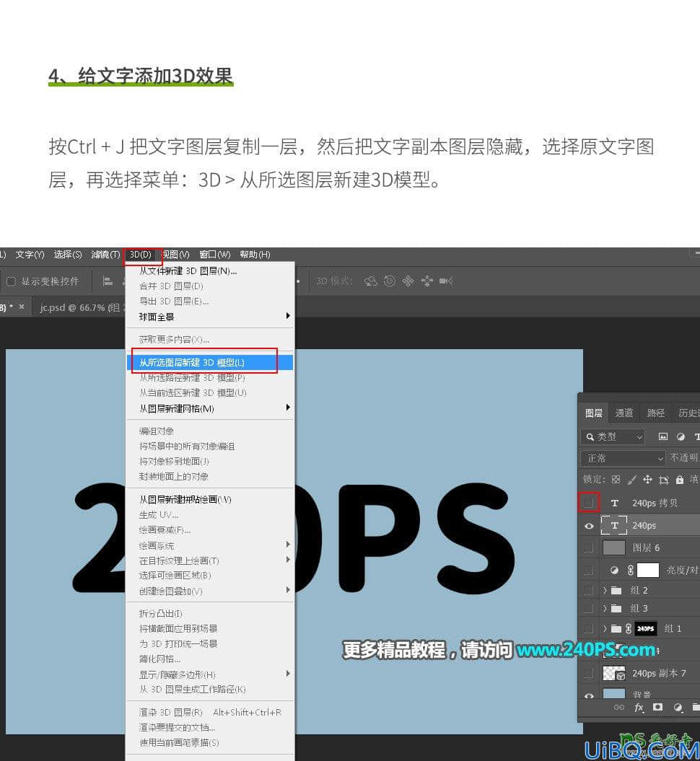Viewport: 700px width, 761px height.
Task: Open the 3D(D) menu
Action: 141,255
